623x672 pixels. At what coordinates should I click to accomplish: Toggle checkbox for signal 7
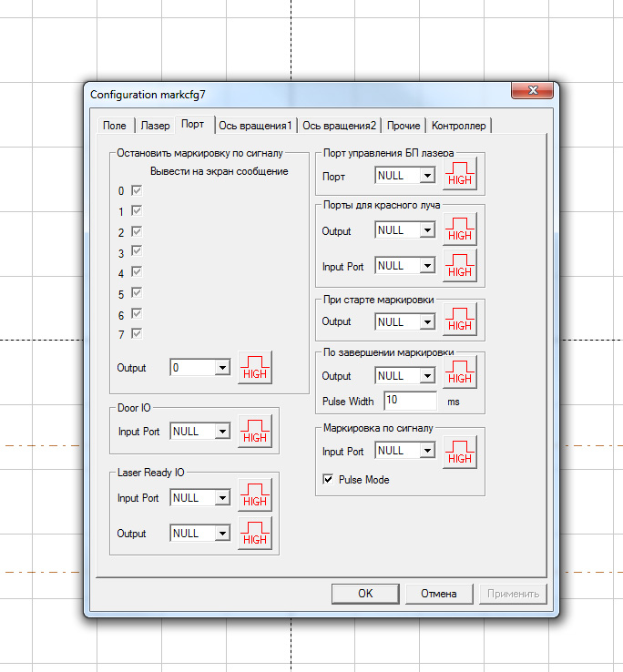click(137, 334)
